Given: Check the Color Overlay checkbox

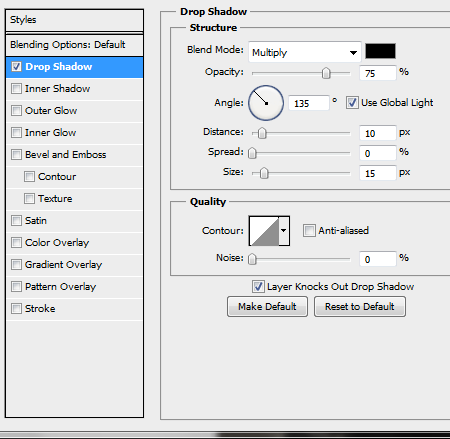Looking at the screenshot, I should click(16, 243).
